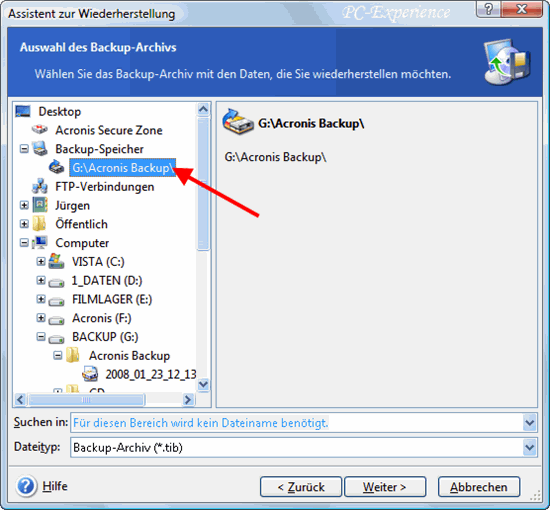Select G:\Acronis Backup\ in Backup-Speicher

(x=122, y=168)
